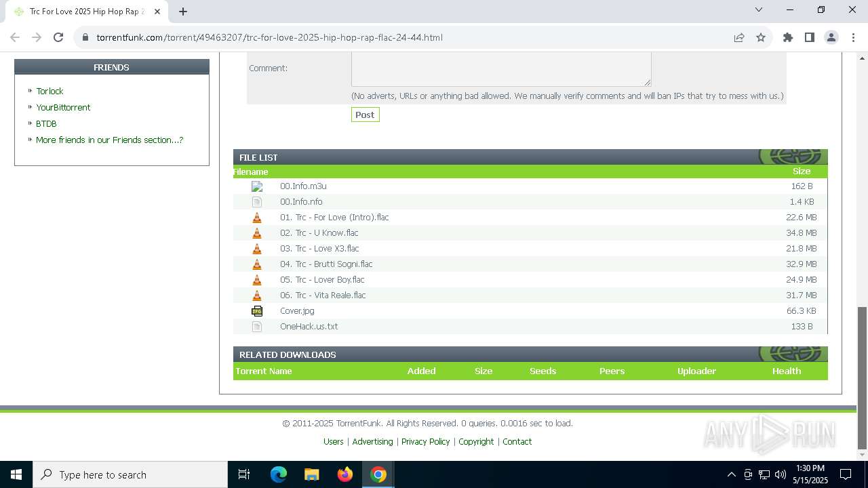Click the Peers column header
This screenshot has height=488, width=868.
pos(612,371)
